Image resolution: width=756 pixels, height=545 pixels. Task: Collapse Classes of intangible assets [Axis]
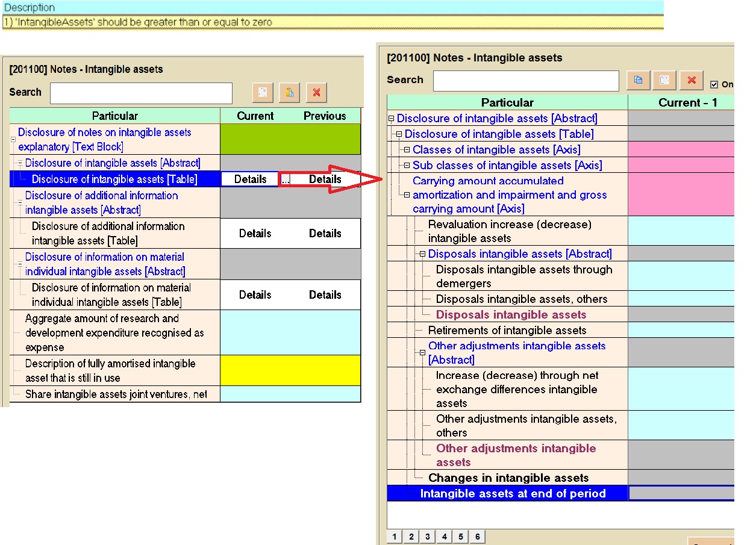click(x=407, y=149)
